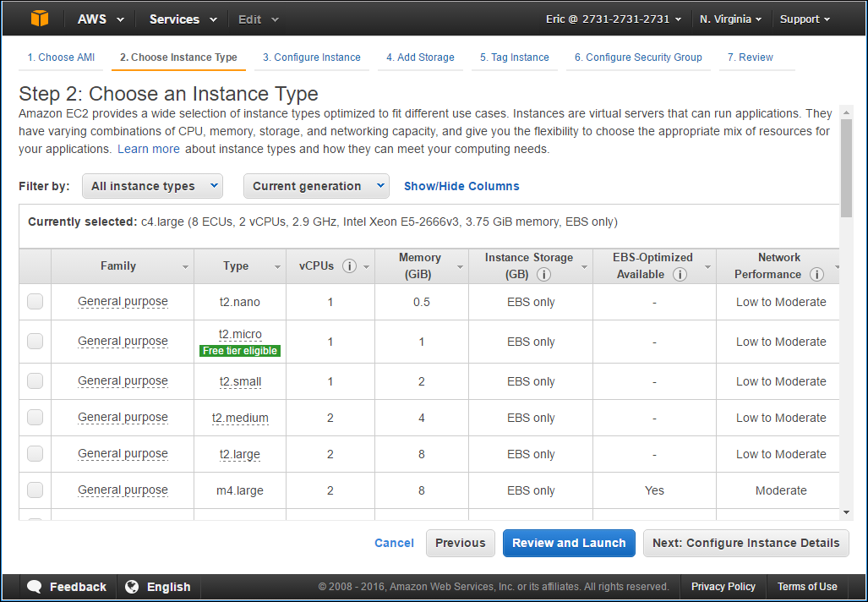The width and height of the screenshot is (868, 602).
Task: Select the t2.medium instance checkbox
Action: click(35, 417)
